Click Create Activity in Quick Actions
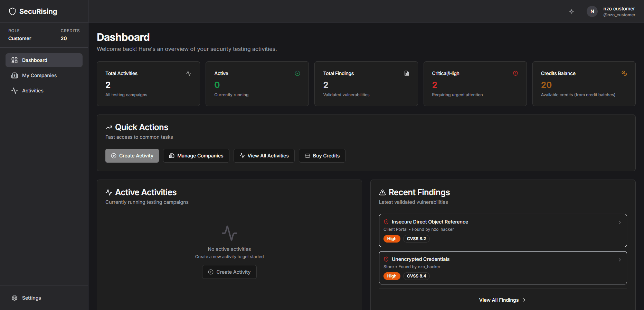The width and height of the screenshot is (644, 310). 132,156
